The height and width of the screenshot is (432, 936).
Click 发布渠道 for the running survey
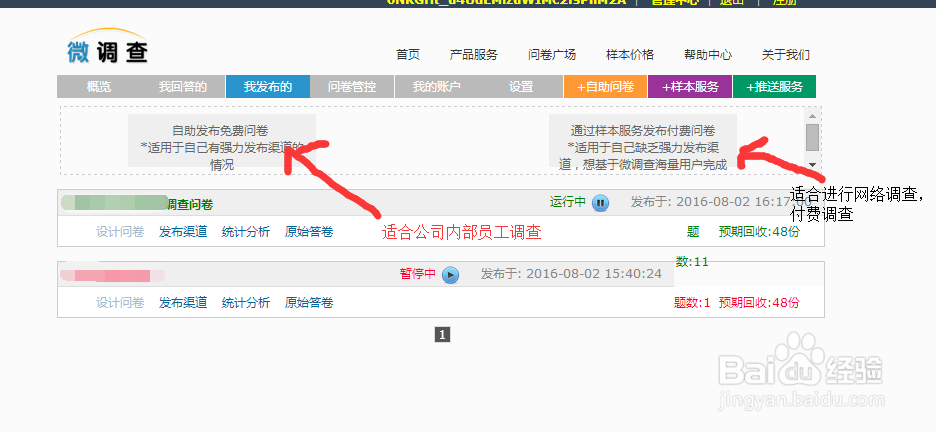(183, 232)
